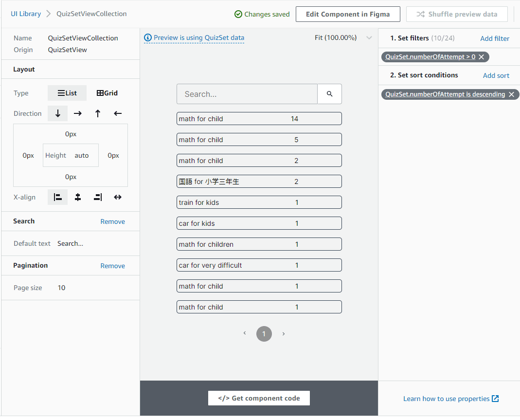520x420 pixels.
Task: Click the search magnifier icon button
Action: coord(329,94)
